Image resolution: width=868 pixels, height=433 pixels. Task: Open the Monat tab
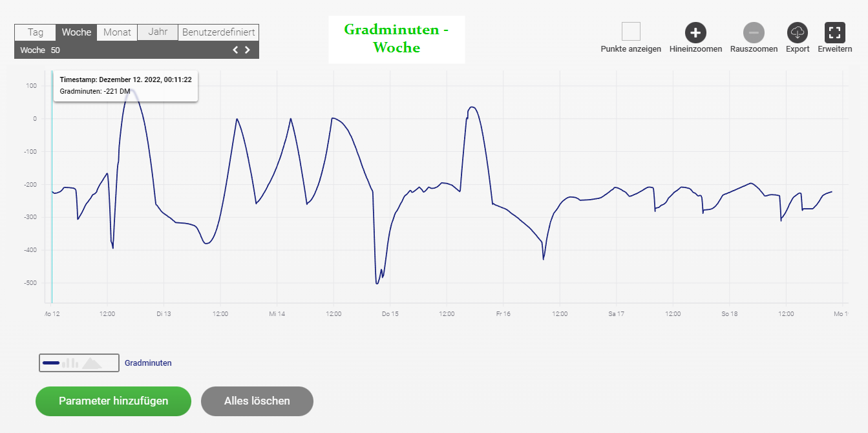click(x=117, y=32)
